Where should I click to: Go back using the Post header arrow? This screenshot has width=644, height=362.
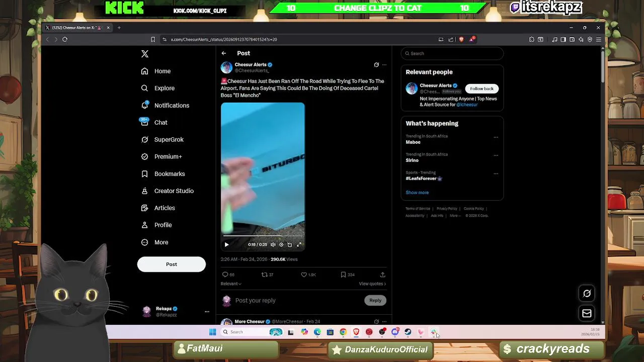tap(224, 53)
